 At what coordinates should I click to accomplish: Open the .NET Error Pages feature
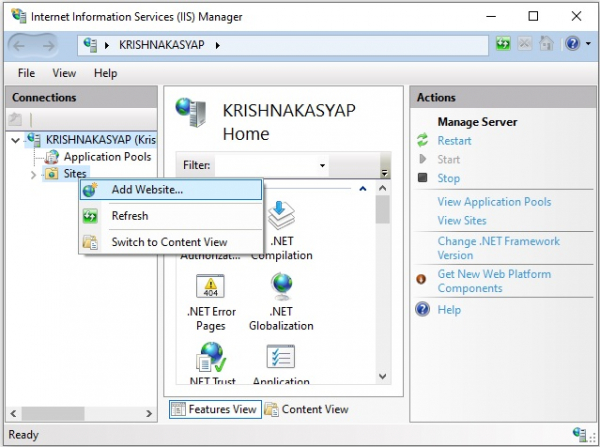click(x=210, y=302)
